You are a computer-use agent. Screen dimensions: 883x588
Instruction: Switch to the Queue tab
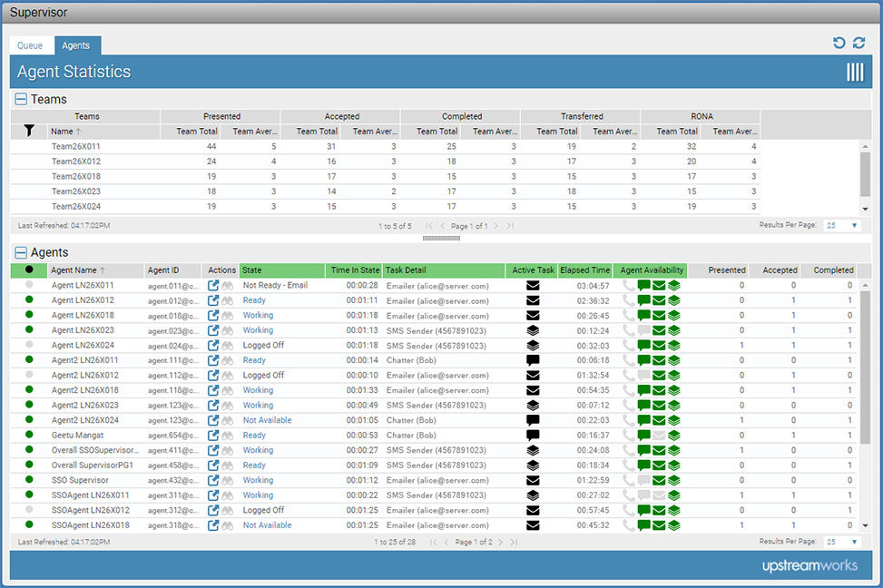click(30, 45)
